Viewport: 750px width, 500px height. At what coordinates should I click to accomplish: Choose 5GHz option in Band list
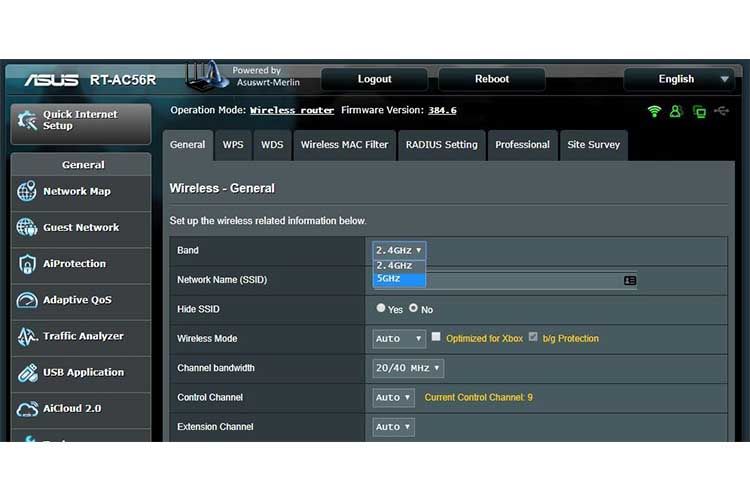click(399, 278)
